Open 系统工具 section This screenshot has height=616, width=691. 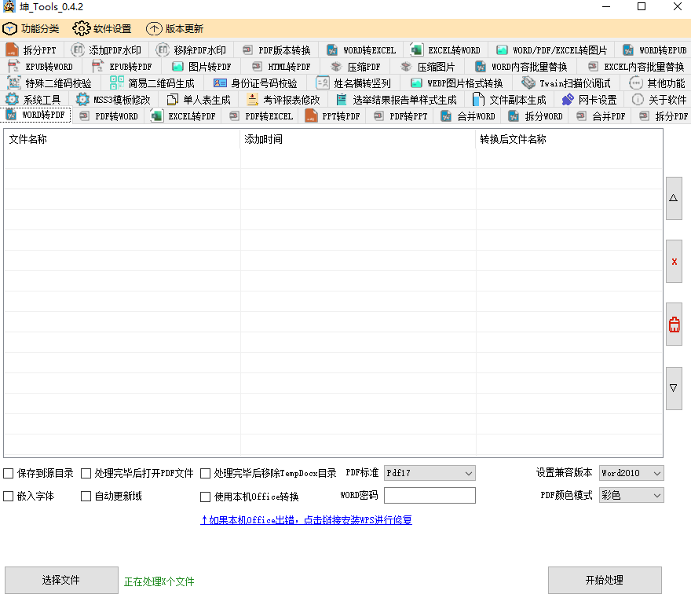point(33,100)
